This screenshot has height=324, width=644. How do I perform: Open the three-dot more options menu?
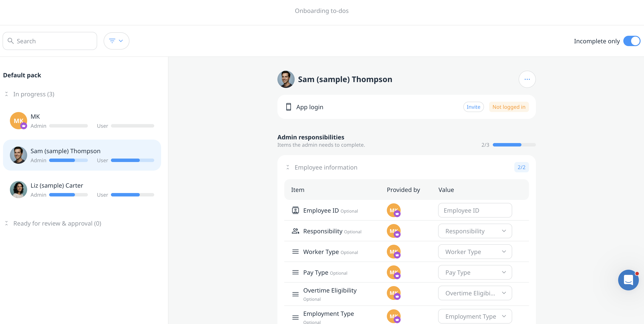point(527,79)
